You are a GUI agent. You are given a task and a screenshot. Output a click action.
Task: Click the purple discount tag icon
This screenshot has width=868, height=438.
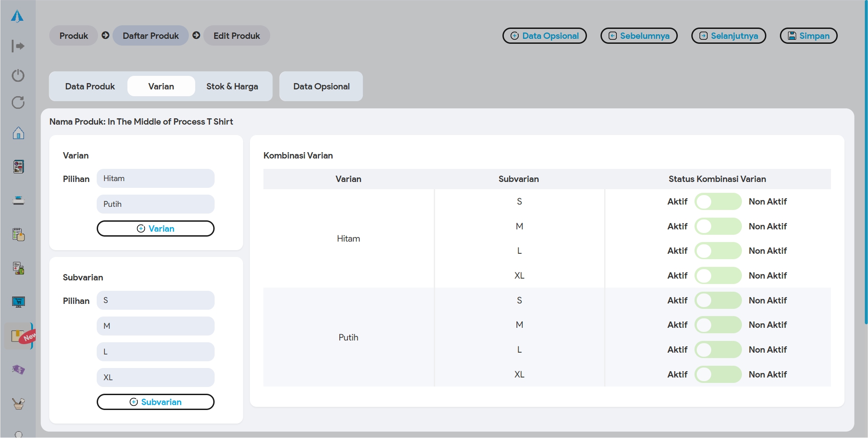18,370
